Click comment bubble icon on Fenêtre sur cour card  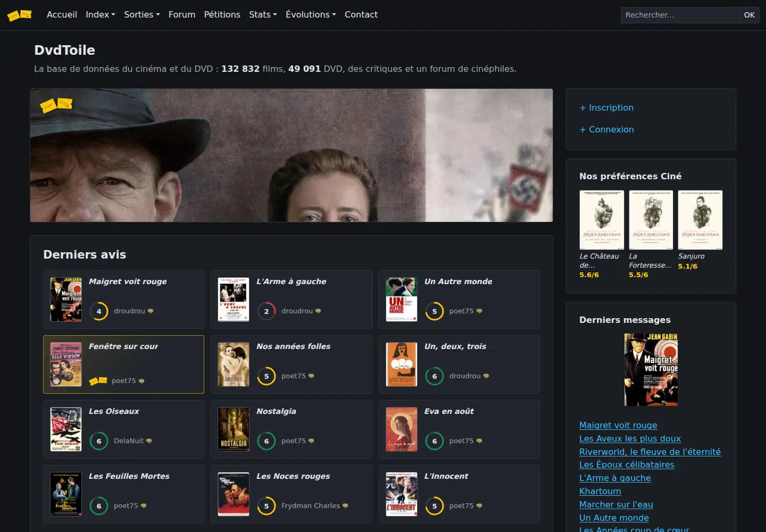point(141,381)
